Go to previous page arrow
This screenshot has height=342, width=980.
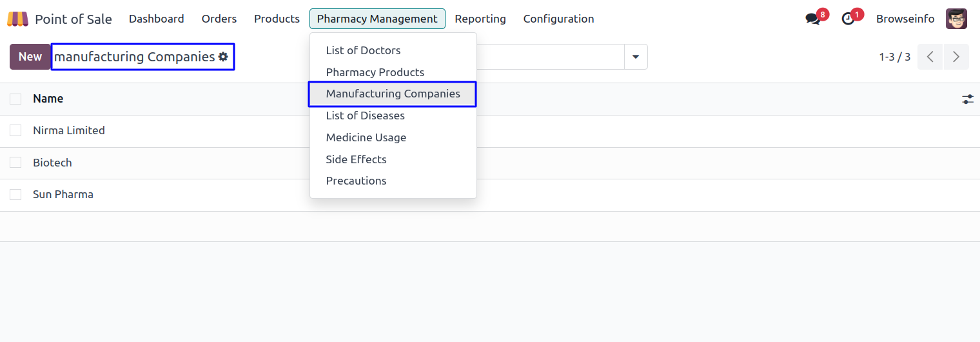pyautogui.click(x=930, y=57)
